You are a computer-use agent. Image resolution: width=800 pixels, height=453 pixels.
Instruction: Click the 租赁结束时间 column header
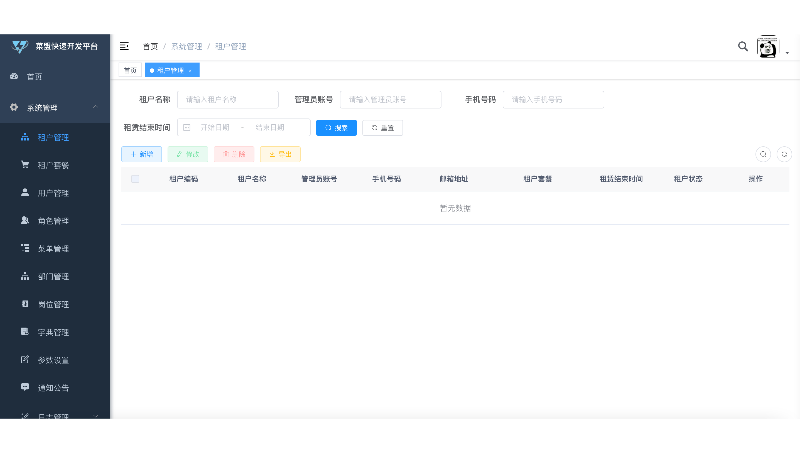[x=621, y=179]
